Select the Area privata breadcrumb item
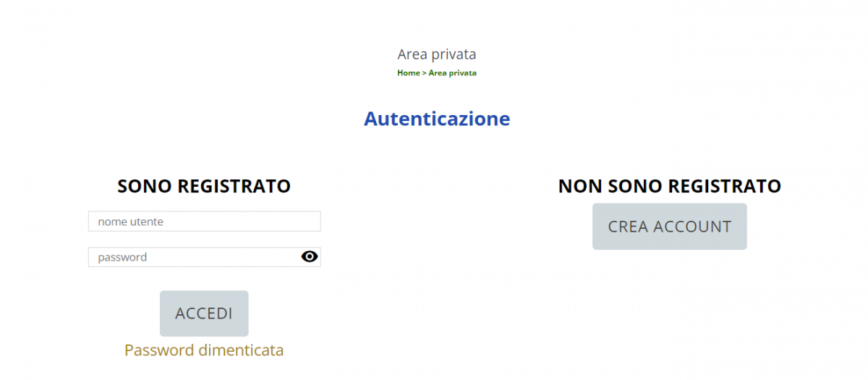Screen dimensions: 868x380 click(452, 73)
